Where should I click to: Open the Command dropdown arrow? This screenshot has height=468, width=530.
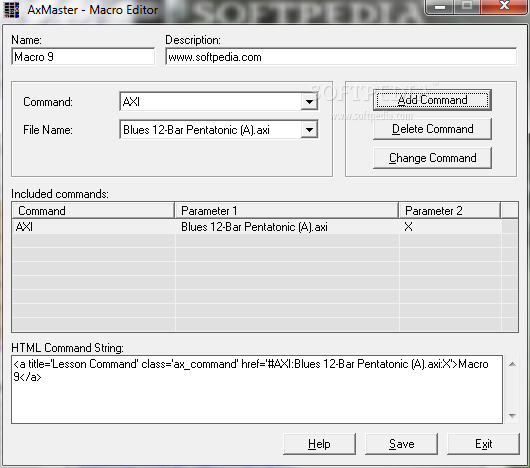coord(309,102)
